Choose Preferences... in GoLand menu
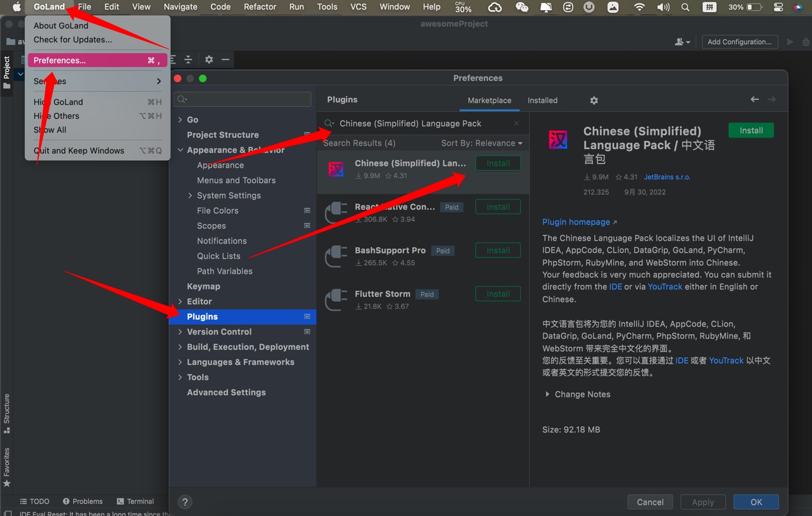 pos(97,61)
